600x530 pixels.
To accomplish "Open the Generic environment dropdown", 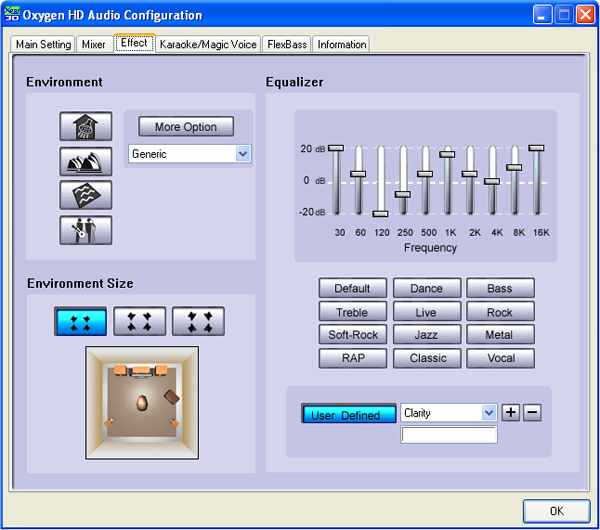I will 190,154.
